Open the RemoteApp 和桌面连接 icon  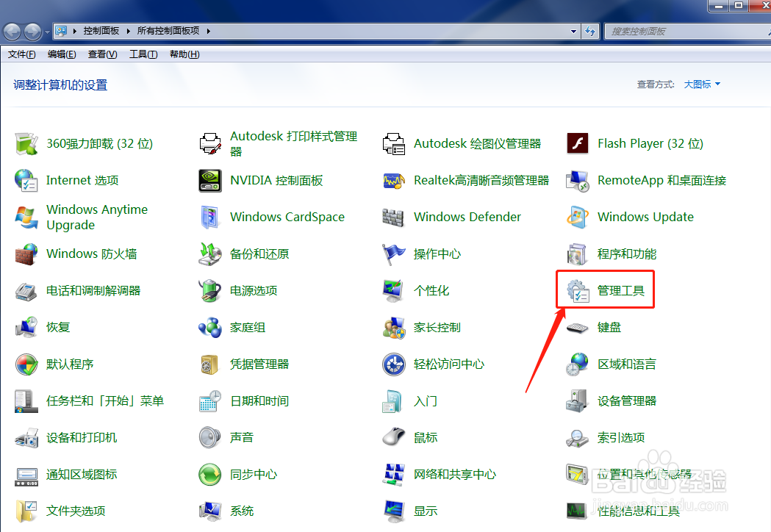[578, 181]
